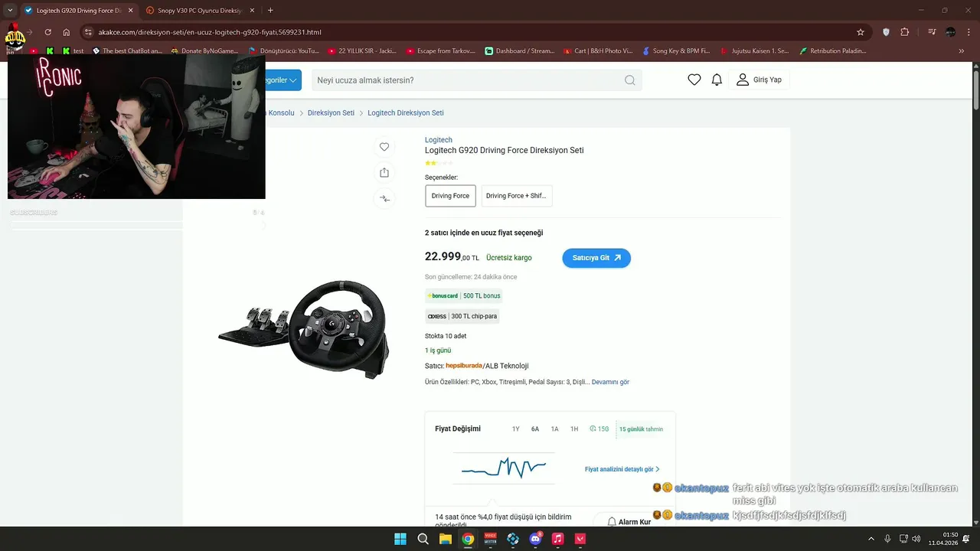Open the notifications bell in site header

pos(717,80)
